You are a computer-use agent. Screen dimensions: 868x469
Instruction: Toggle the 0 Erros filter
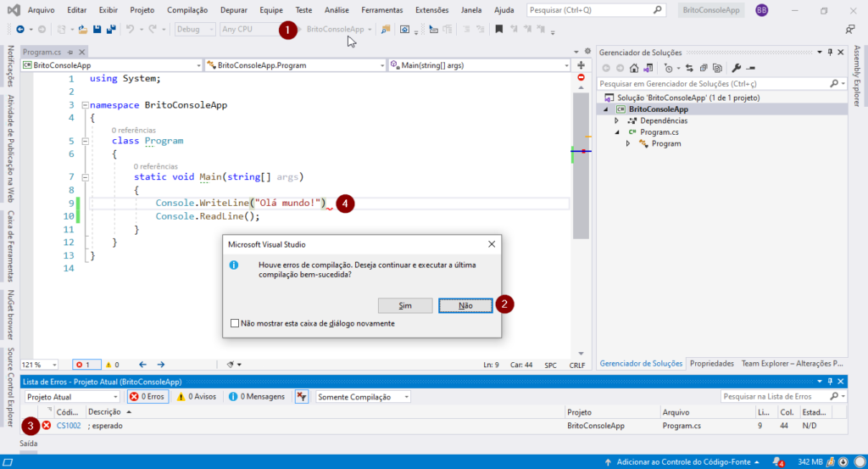coord(147,396)
